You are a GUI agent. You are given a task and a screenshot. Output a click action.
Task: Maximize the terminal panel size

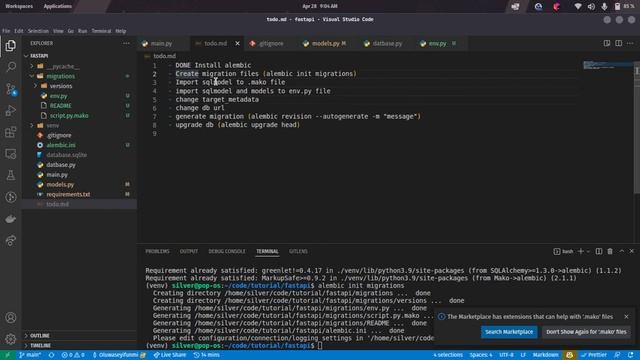click(621, 251)
